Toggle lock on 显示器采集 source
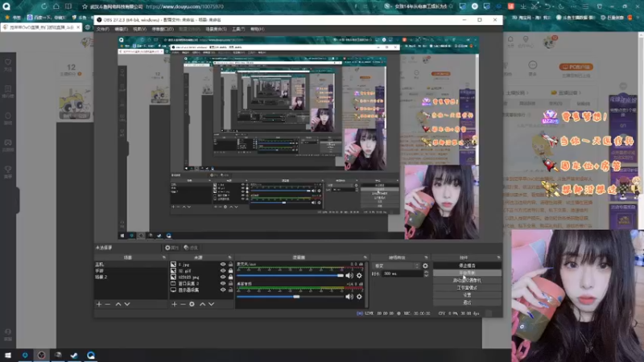The image size is (644, 362). 230,290
